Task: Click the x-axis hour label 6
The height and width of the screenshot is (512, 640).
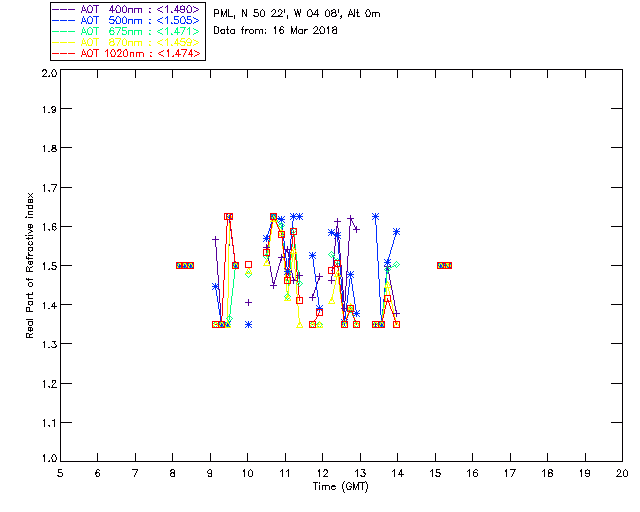Action: (x=98, y=473)
